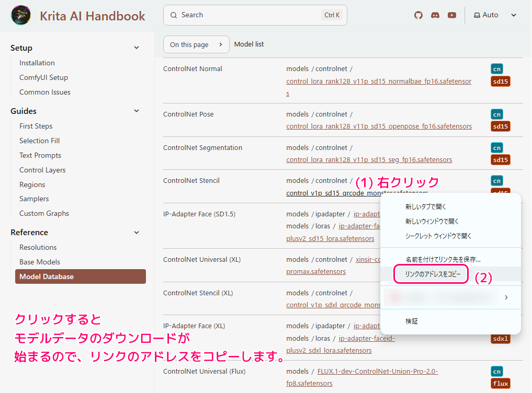The height and width of the screenshot is (393, 532).
Task: Click ControlNet Universal (Flux) label
Action: tap(204, 371)
